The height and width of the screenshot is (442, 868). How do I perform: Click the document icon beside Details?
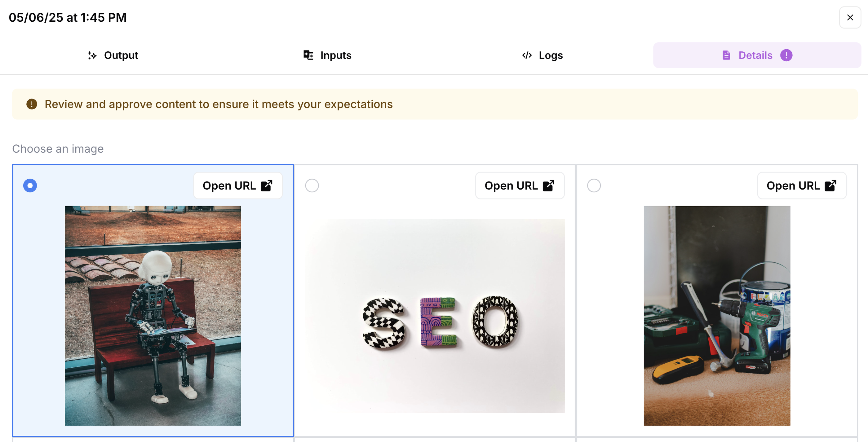(726, 55)
